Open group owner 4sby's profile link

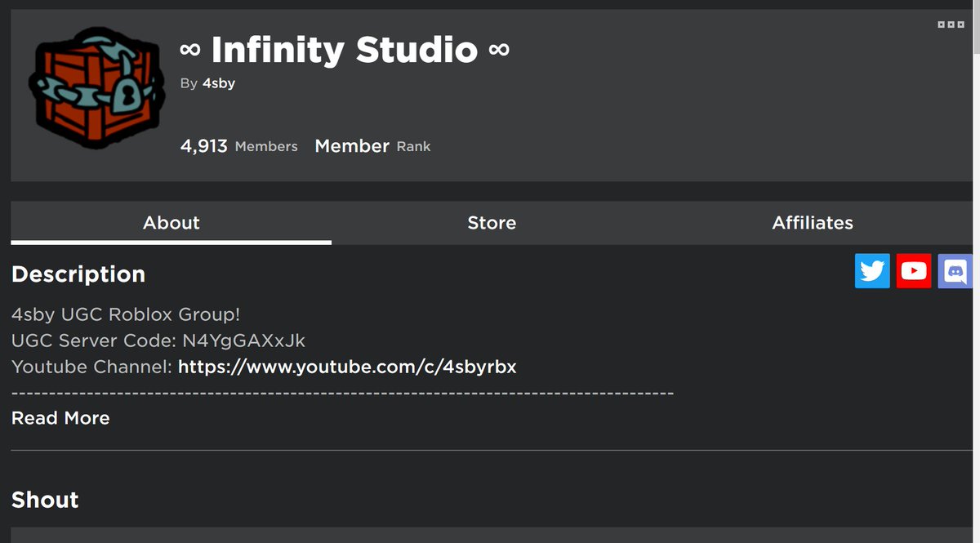pyautogui.click(x=219, y=83)
